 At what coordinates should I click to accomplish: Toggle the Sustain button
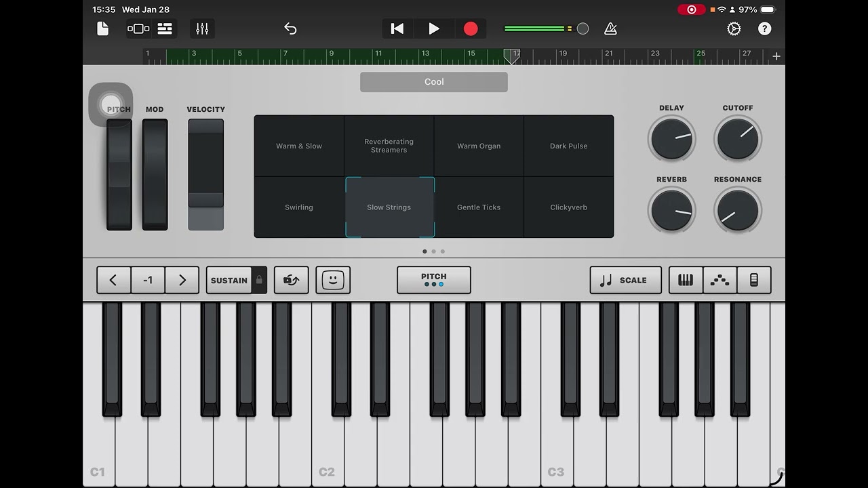[x=229, y=280]
